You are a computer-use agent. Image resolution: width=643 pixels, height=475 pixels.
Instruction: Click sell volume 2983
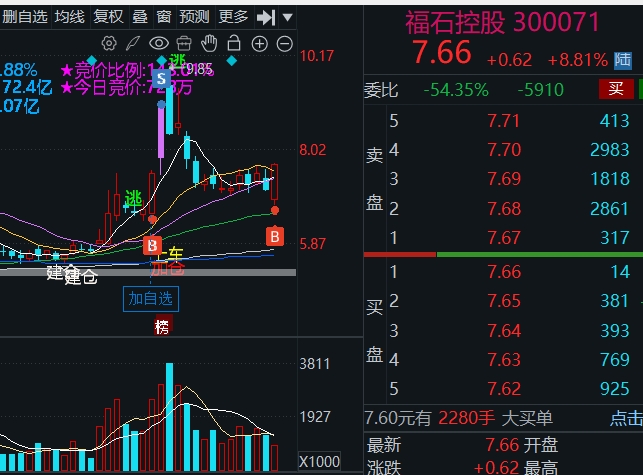click(x=609, y=150)
